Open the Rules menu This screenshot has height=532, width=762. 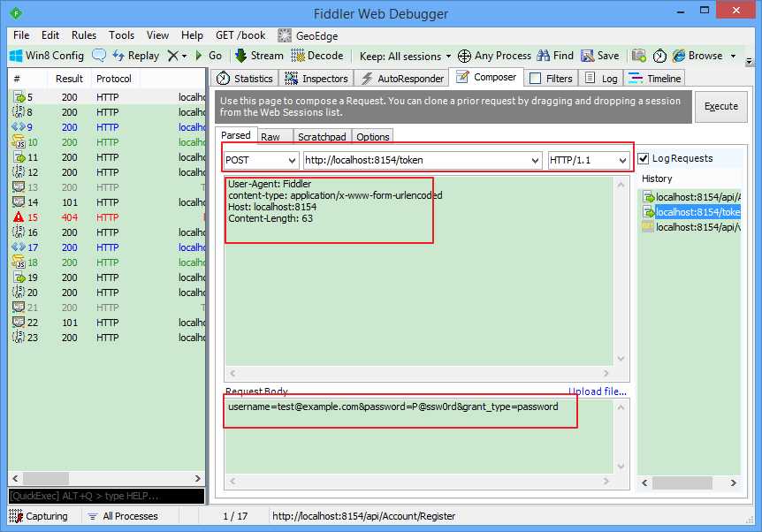tap(84, 35)
